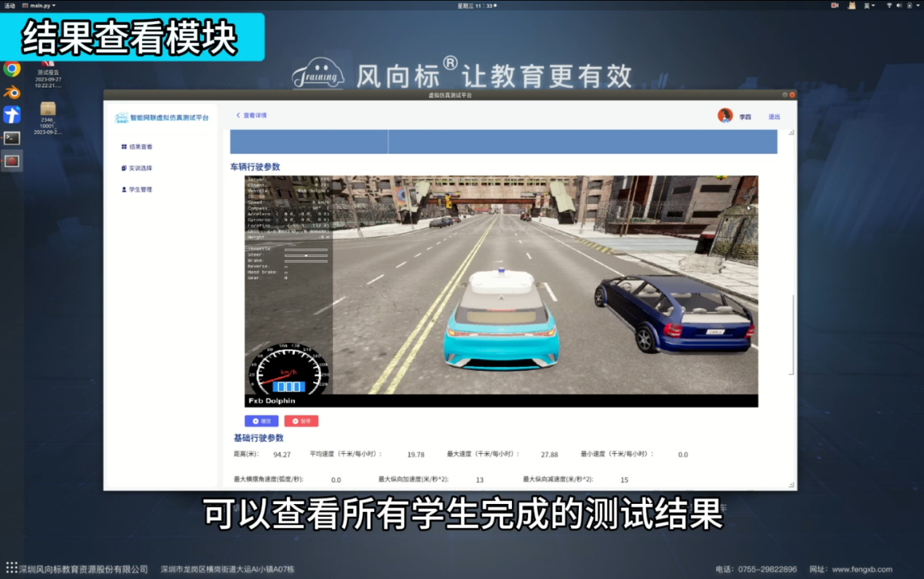Screen dimensions: 924x579
Task: Open Google Chrome from the desktop
Action: click(x=11, y=71)
